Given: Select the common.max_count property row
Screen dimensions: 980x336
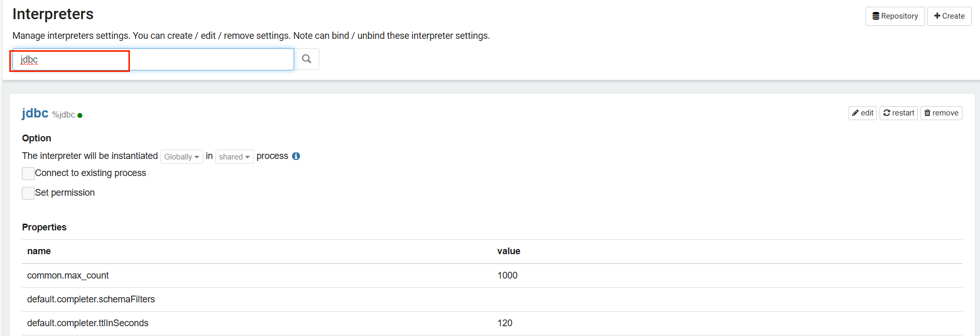Looking at the screenshot, I should point(68,275).
